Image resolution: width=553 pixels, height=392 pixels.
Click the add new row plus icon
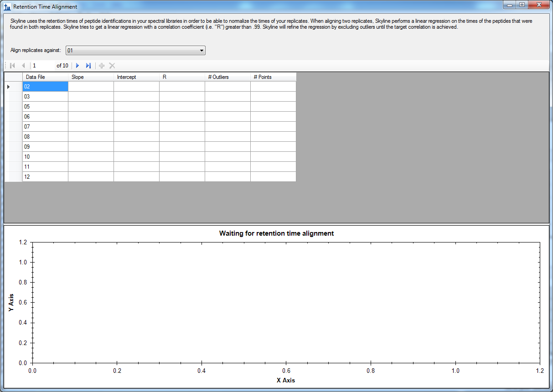[102, 66]
